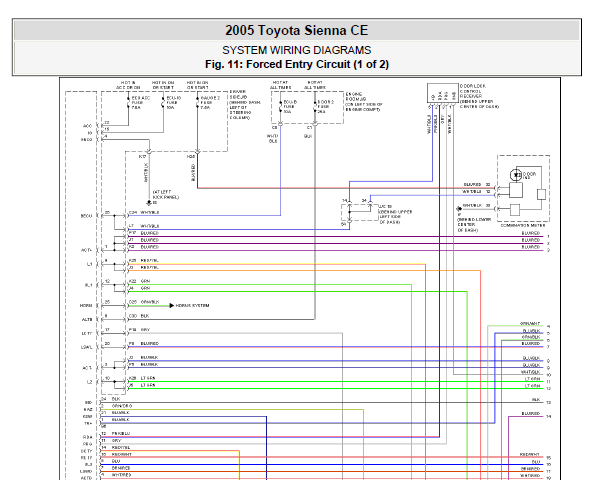
Task: Click the "J/C 18" junction connector label
Action: [385, 206]
